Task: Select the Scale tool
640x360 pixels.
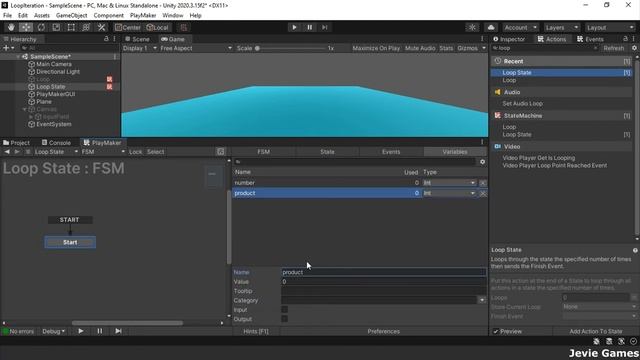Action: point(56,27)
